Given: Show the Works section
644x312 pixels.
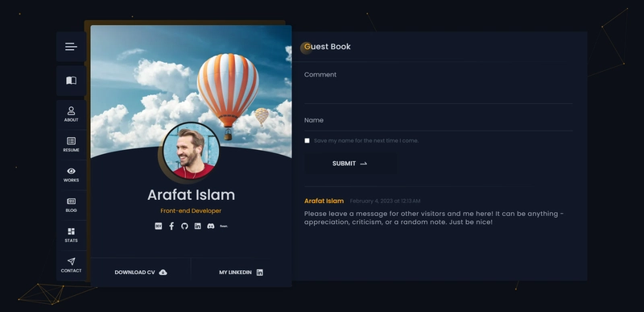Looking at the screenshot, I should coord(71,175).
